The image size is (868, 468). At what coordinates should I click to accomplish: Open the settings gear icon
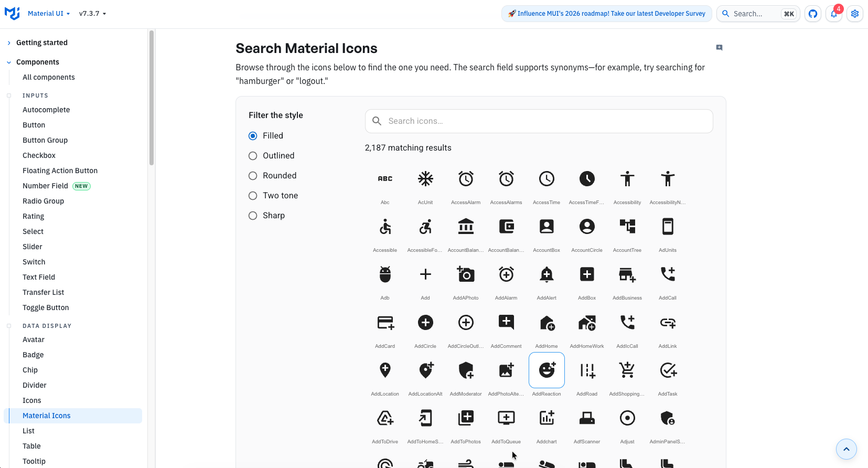[x=855, y=14]
